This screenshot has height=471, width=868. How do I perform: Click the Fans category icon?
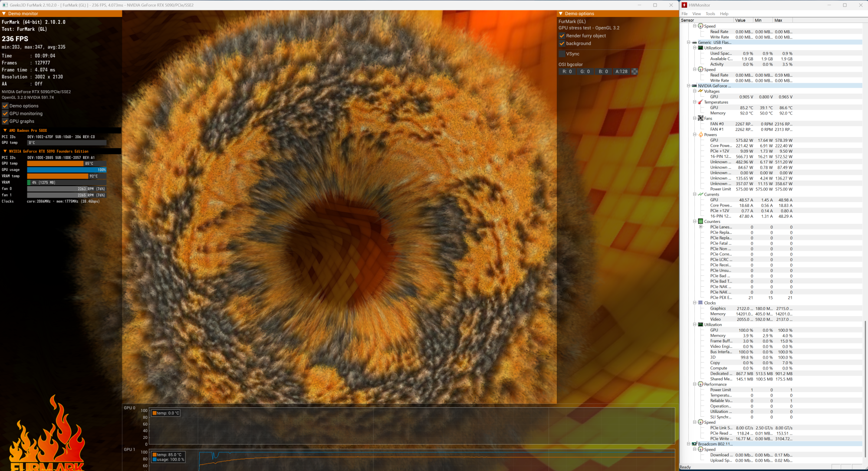click(700, 118)
